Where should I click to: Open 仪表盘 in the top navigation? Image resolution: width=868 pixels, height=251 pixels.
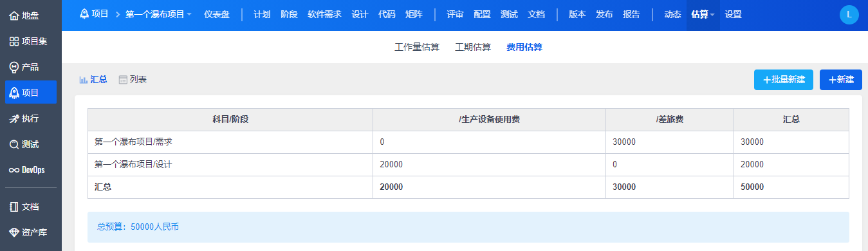(217, 14)
